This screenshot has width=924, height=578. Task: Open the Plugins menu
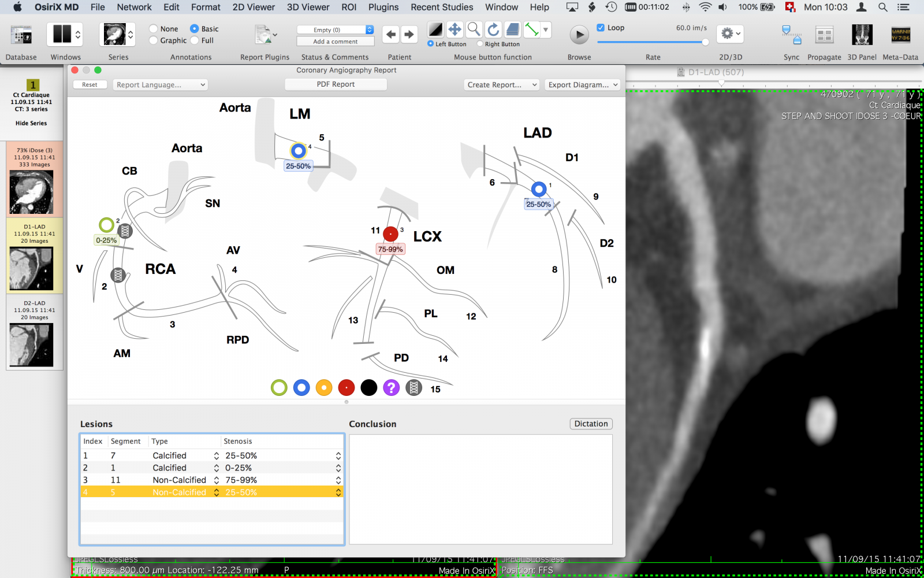click(x=383, y=7)
